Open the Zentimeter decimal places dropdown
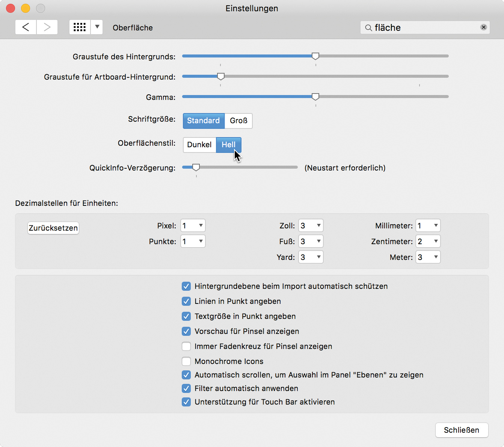 [428, 242]
